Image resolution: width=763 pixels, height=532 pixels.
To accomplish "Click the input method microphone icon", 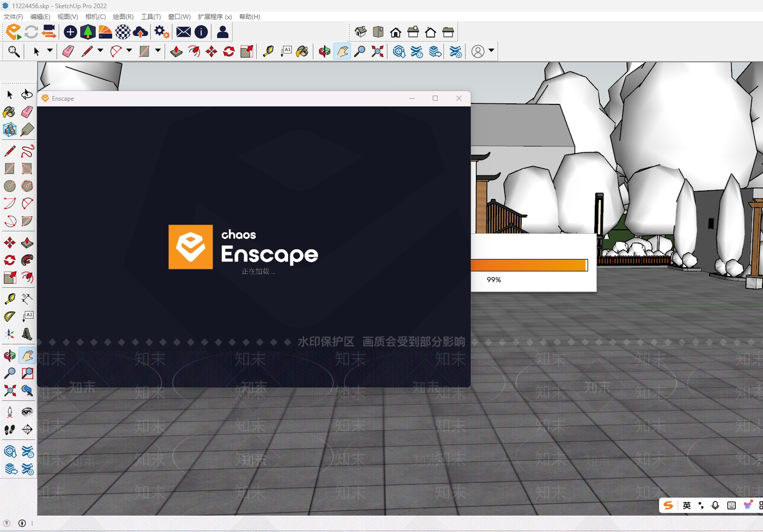I will (715, 505).
